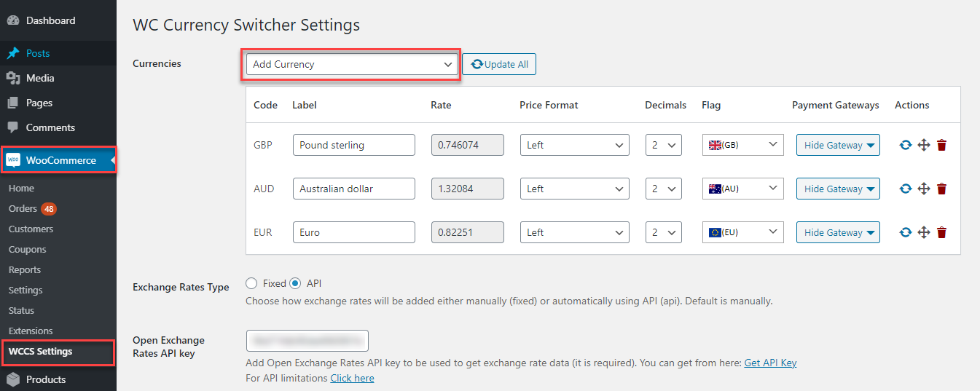Open AUD decimals dropdown
Image resolution: width=980 pixels, height=391 pixels.
coord(663,189)
